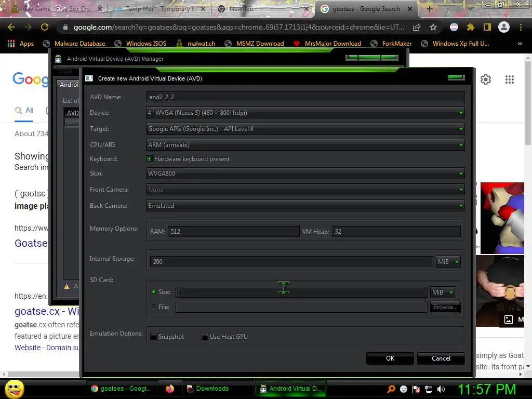Select the goatses Google Search tab
Screen dimensions: 532x399
366,9
